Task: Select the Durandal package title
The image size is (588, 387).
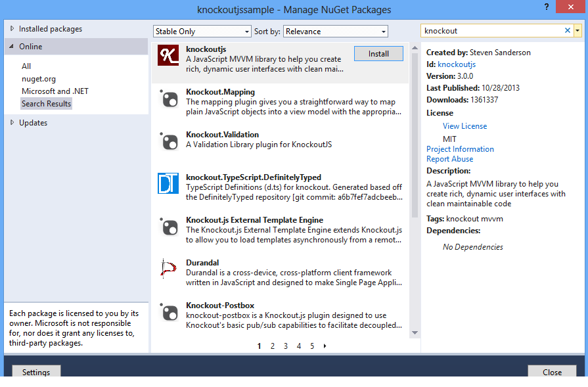Action: [202, 263]
